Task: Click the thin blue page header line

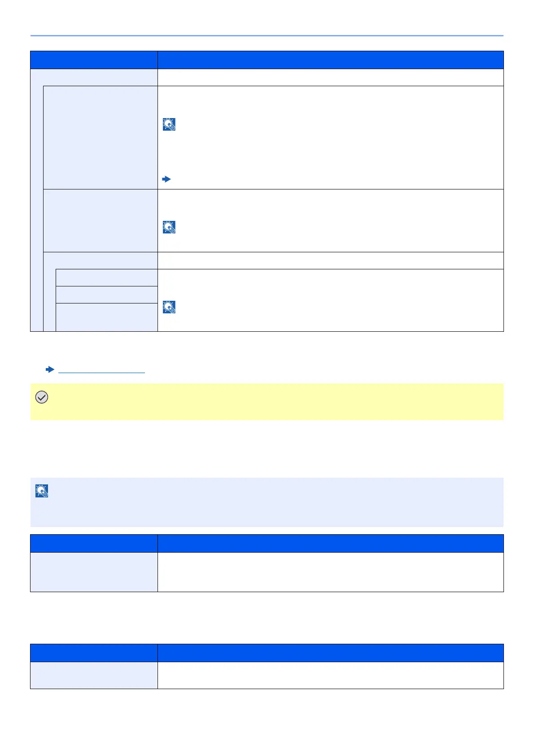Action: coord(267,35)
